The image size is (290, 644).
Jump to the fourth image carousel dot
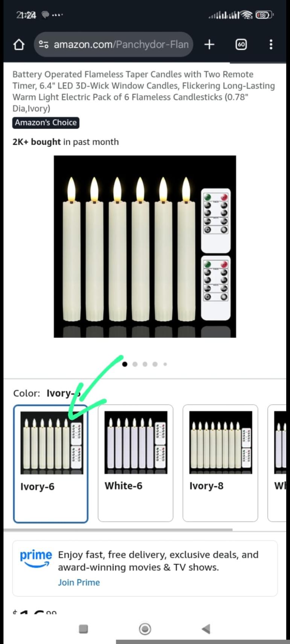point(155,364)
